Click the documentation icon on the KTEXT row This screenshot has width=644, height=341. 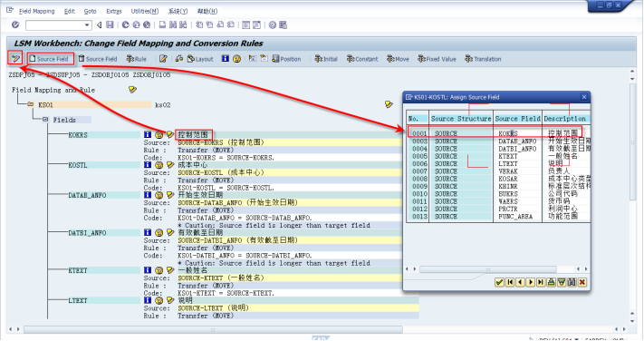point(159,270)
